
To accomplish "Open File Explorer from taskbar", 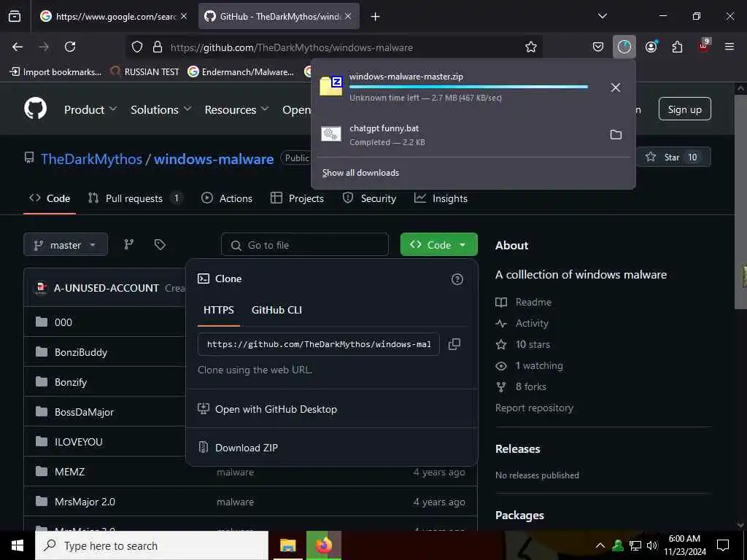I will point(287,545).
